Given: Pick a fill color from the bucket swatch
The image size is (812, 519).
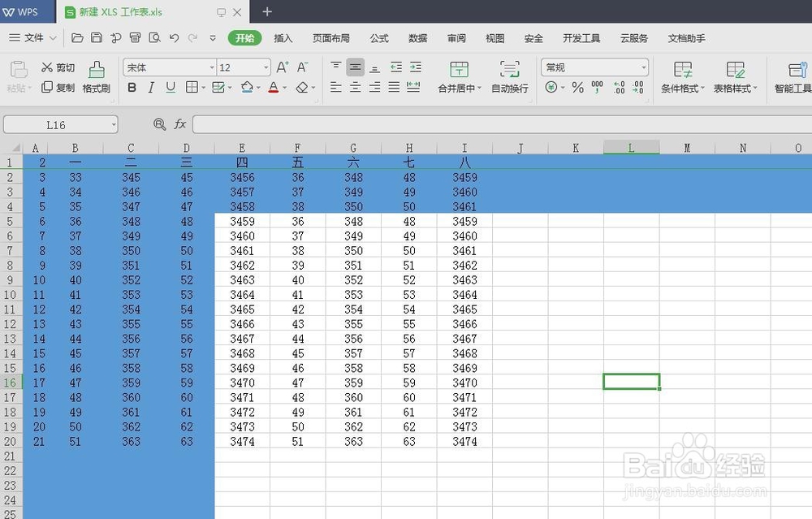Looking at the screenshot, I should click(248, 87).
